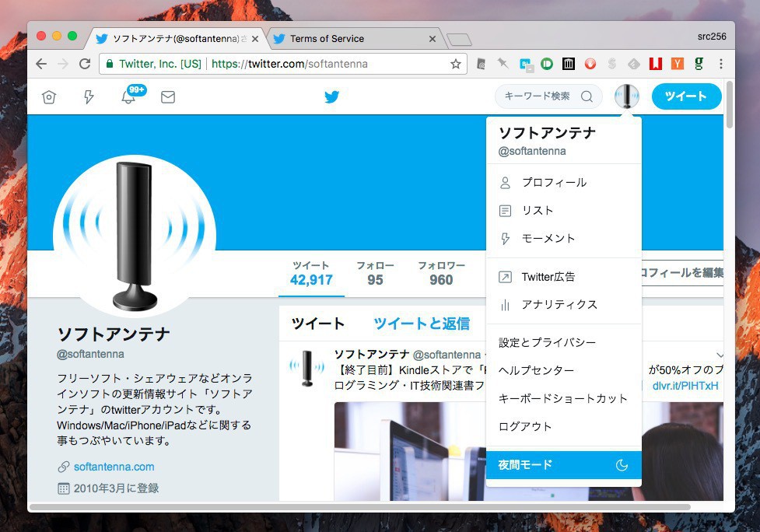Screen dimensions: 760x532
Task: Click the ソフトアンテナ name in the account menu
Action: point(547,133)
